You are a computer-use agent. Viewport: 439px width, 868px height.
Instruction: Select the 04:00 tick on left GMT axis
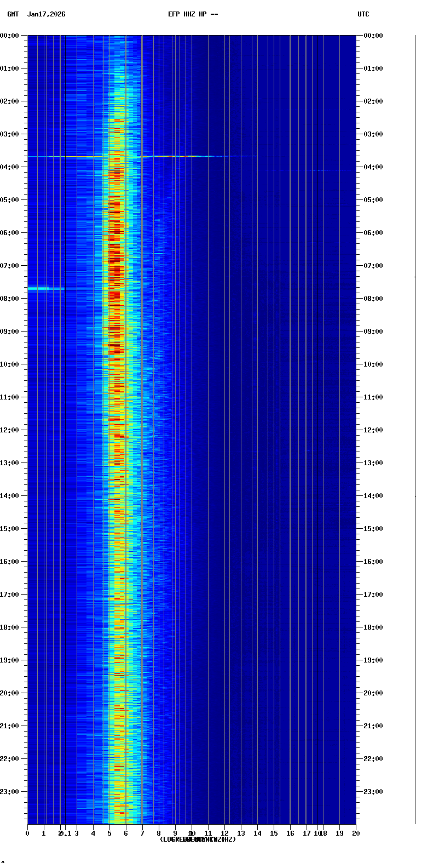click(x=10, y=167)
